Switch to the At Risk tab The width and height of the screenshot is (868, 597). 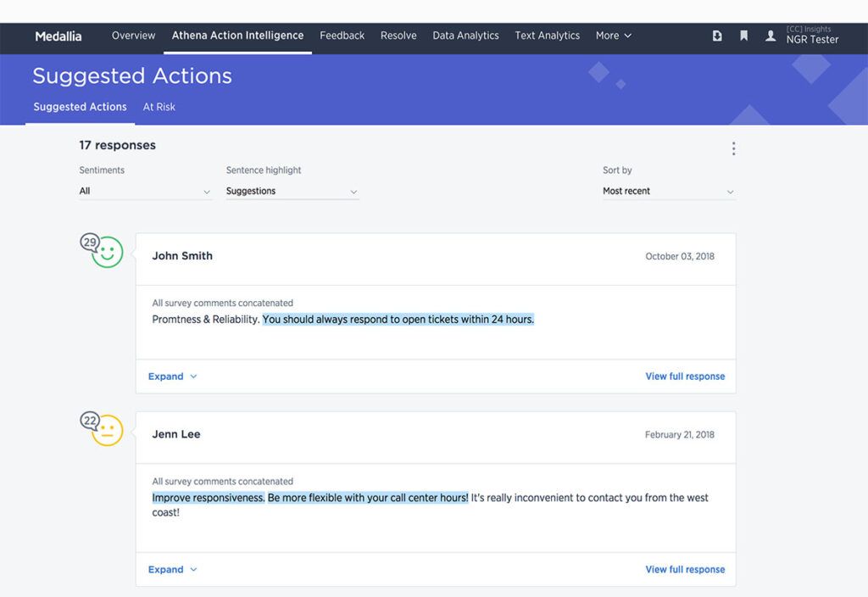159,107
